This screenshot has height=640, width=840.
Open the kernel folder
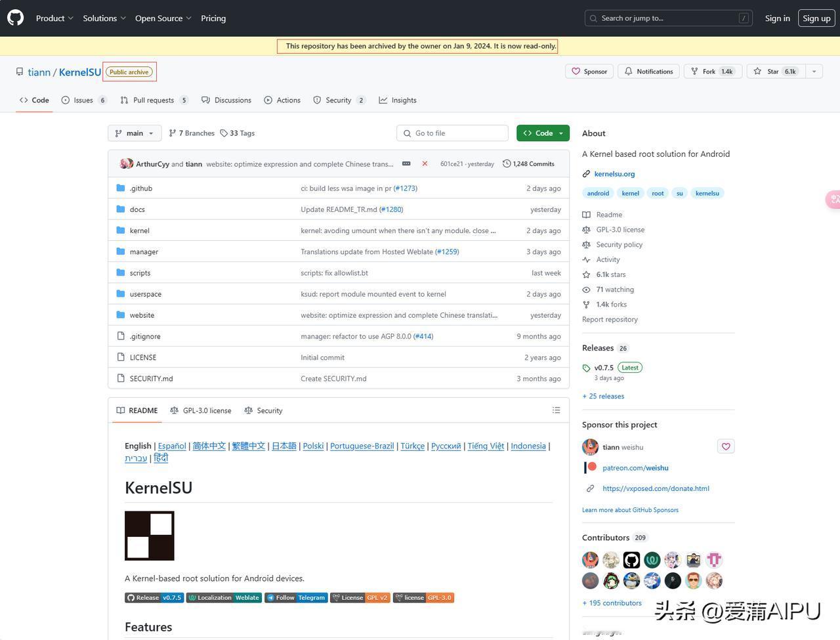point(140,230)
